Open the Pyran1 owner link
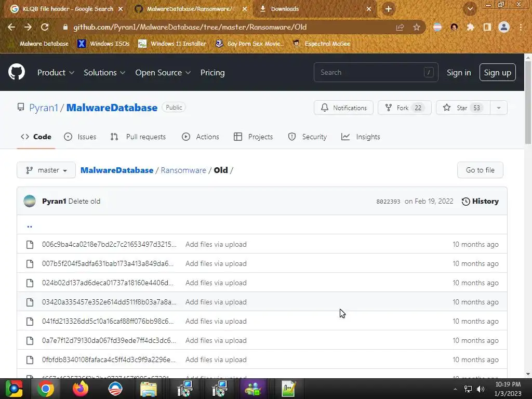The image size is (532, 399). pyautogui.click(x=44, y=108)
